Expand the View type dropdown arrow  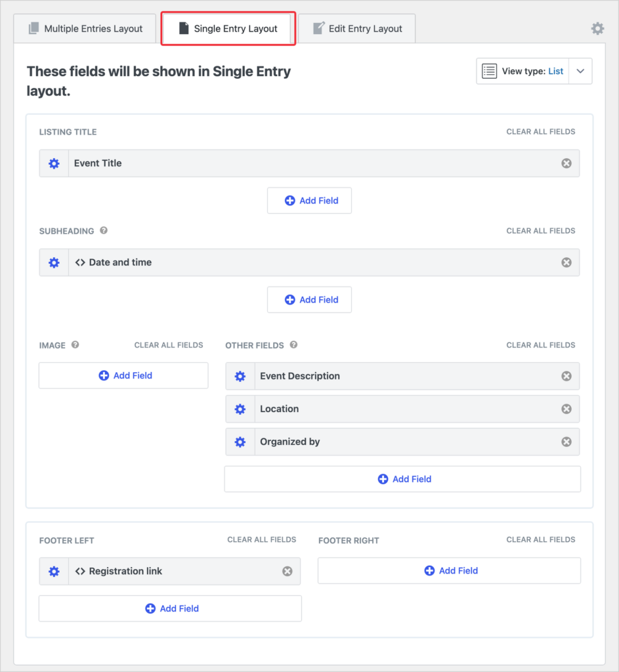[580, 71]
